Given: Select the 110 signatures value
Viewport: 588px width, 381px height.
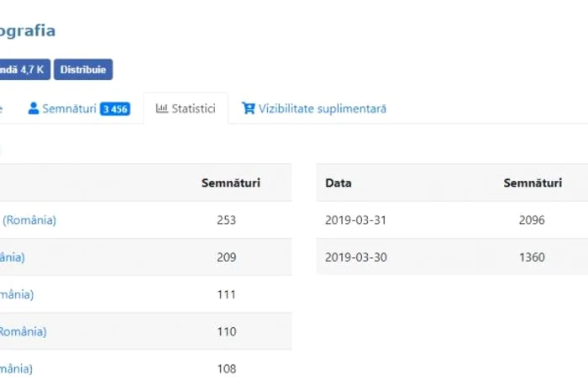Looking at the screenshot, I should click(227, 331).
